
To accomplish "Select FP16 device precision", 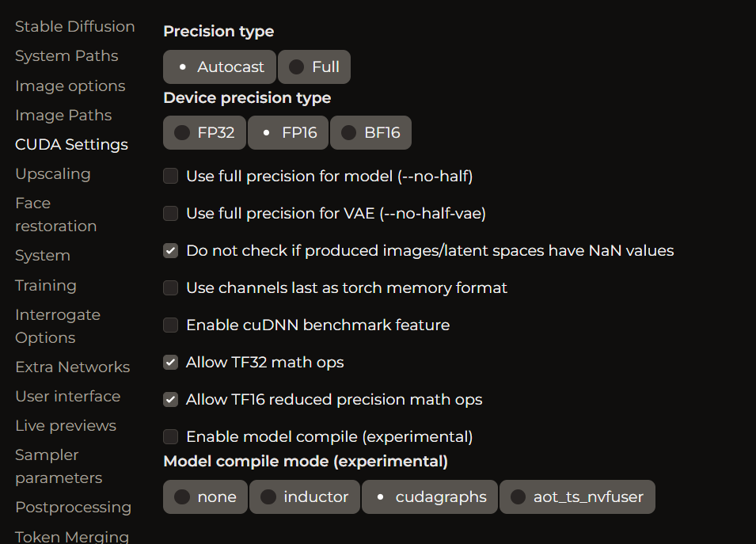I will pyautogui.click(x=288, y=132).
